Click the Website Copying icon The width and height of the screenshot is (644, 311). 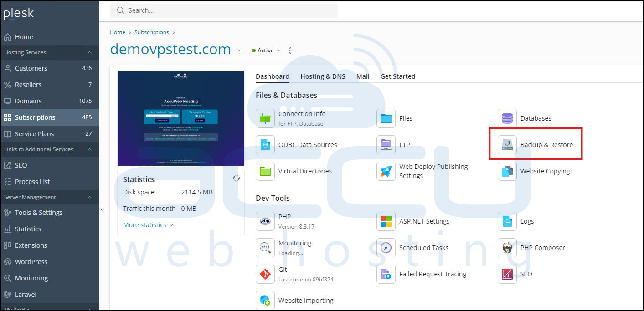507,171
